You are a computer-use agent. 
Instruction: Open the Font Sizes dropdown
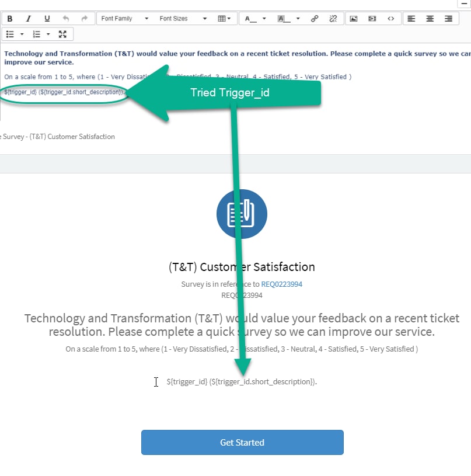point(183,19)
